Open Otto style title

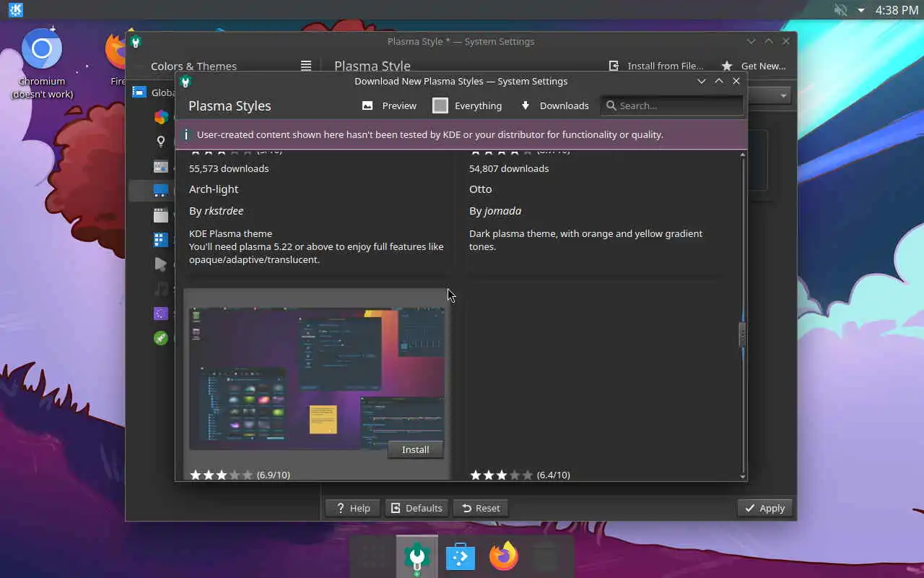(480, 189)
